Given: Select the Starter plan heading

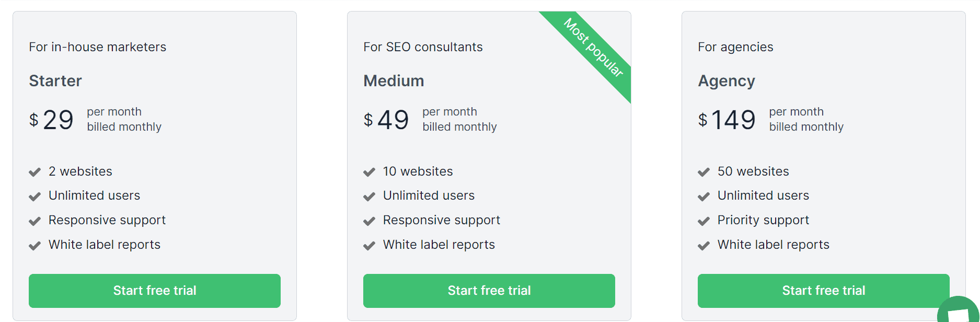Looking at the screenshot, I should [x=55, y=81].
